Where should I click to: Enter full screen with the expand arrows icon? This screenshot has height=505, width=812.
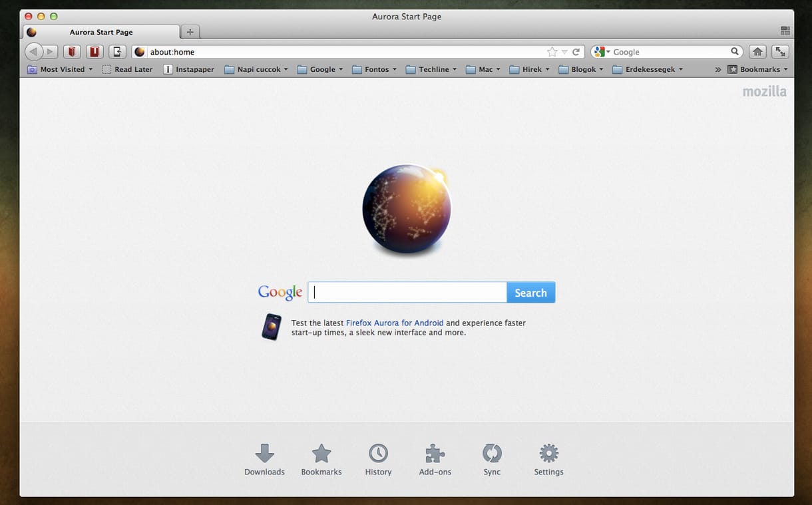[780, 52]
